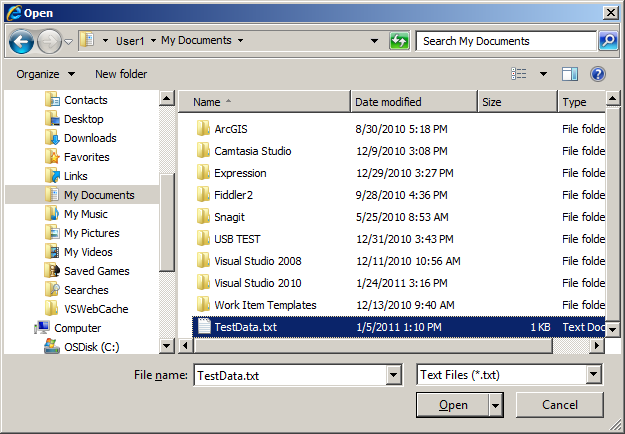Open the Open button's dropdown arrow
Screen dimensions: 625x434
pos(495,406)
